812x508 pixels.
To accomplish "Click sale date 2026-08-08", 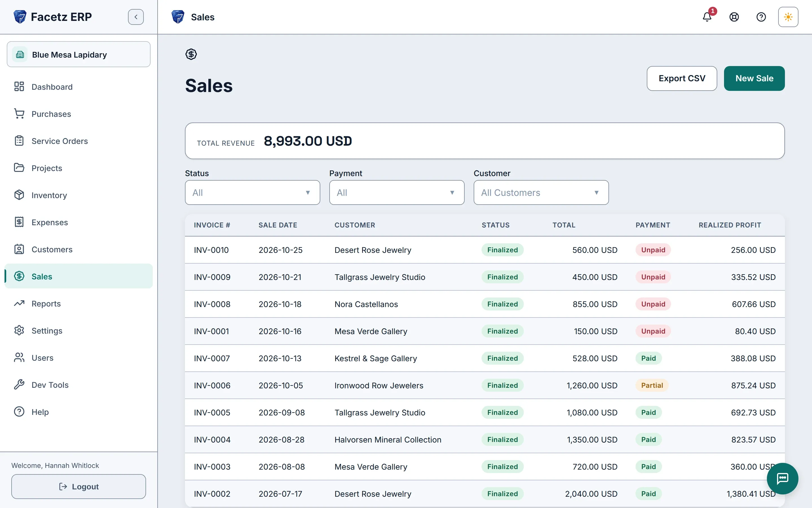I will [281, 467].
